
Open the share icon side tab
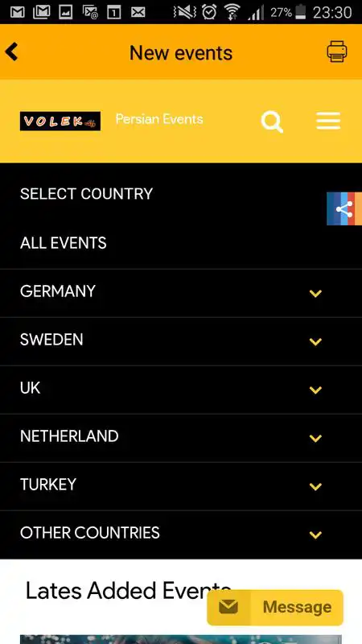[x=344, y=208]
